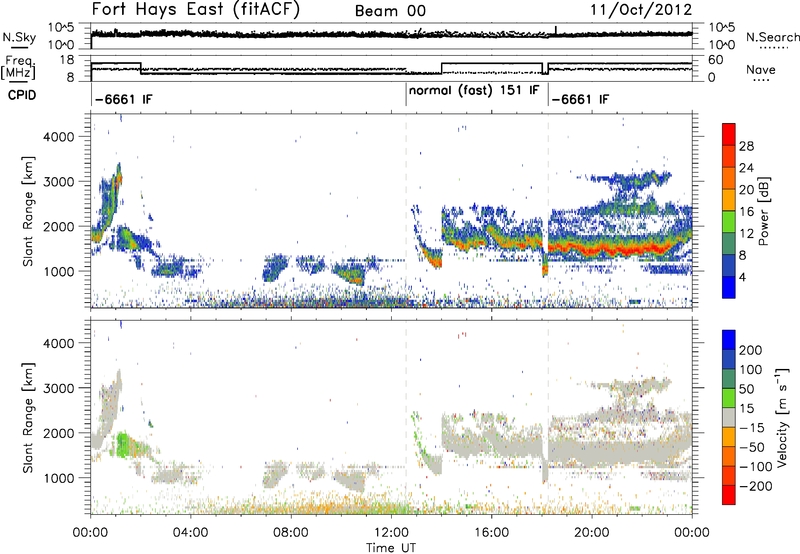The image size is (800, 554).
Task: Click the gray Velocity segment between 15 and -15
Action: [x=729, y=418]
